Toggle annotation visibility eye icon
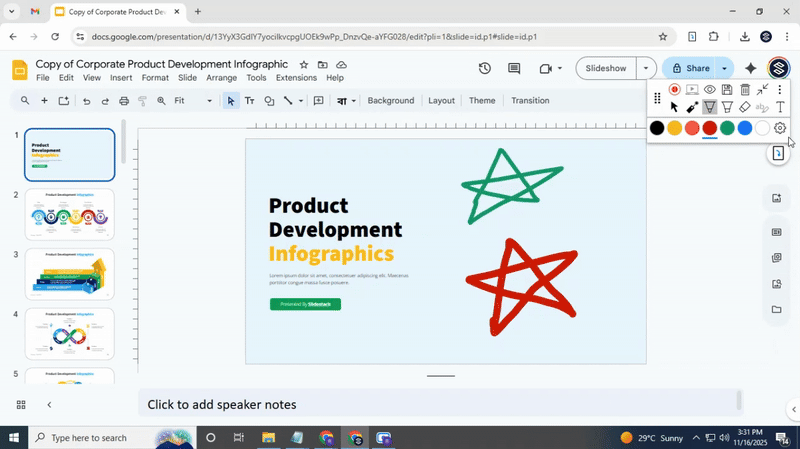Viewport: 800px width, 449px height. [x=710, y=90]
